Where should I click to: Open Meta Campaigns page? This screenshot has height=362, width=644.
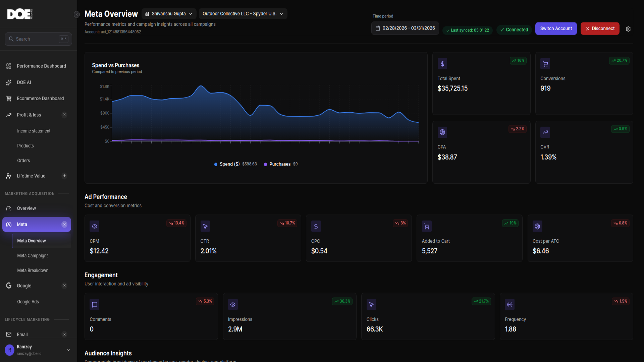(33, 256)
